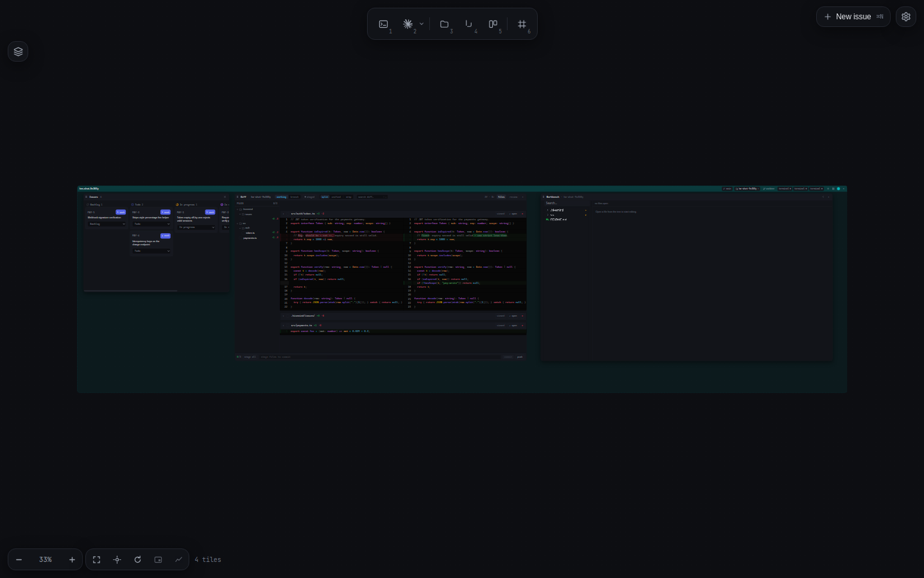Start work on Stripe-style percentage fee card

click(166, 212)
